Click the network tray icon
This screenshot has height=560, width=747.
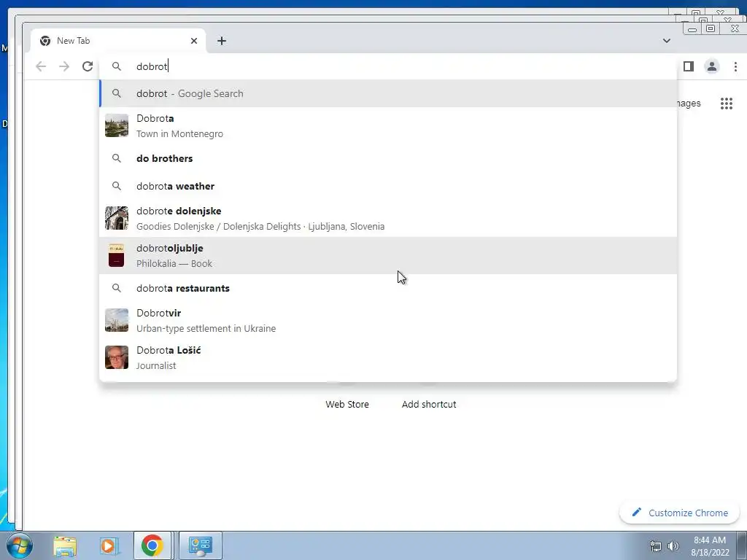656,546
